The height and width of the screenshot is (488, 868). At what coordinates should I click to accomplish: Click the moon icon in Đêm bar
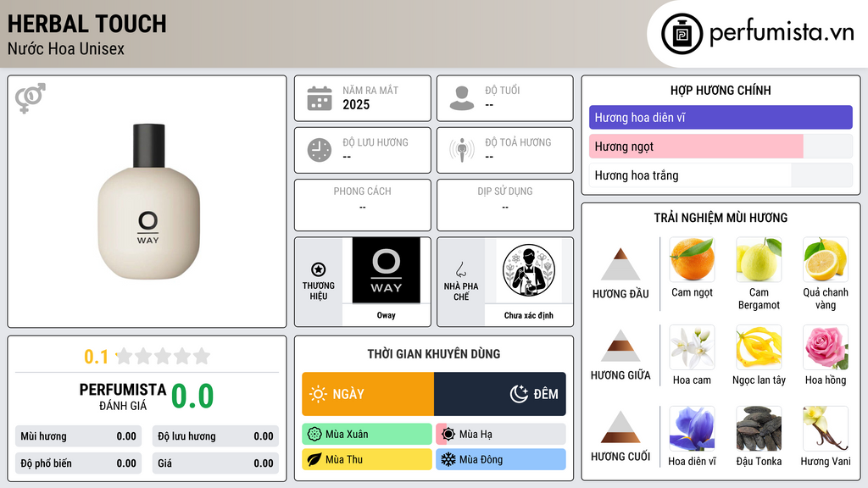click(519, 394)
